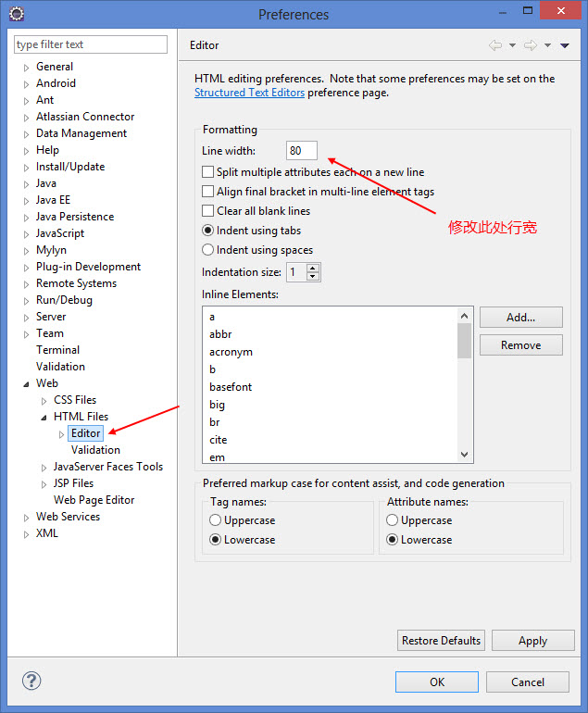Select Validation under HTML Files
The height and width of the screenshot is (713, 588).
(95, 450)
